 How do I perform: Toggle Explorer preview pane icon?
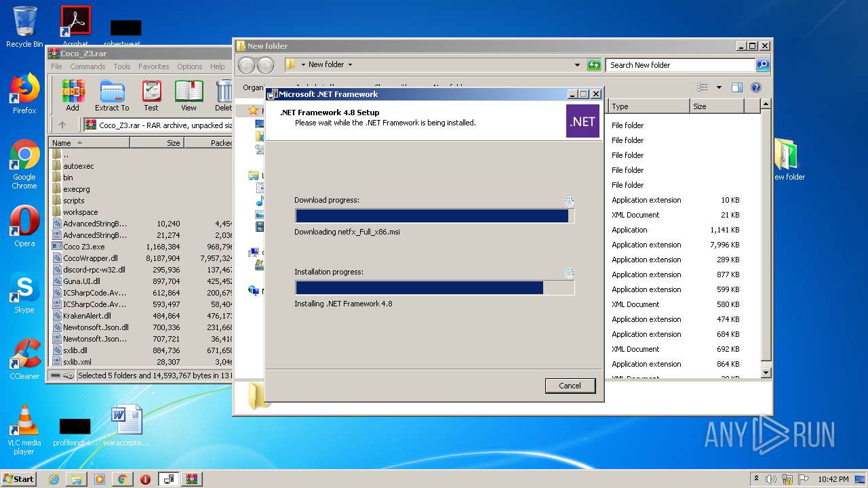(737, 87)
